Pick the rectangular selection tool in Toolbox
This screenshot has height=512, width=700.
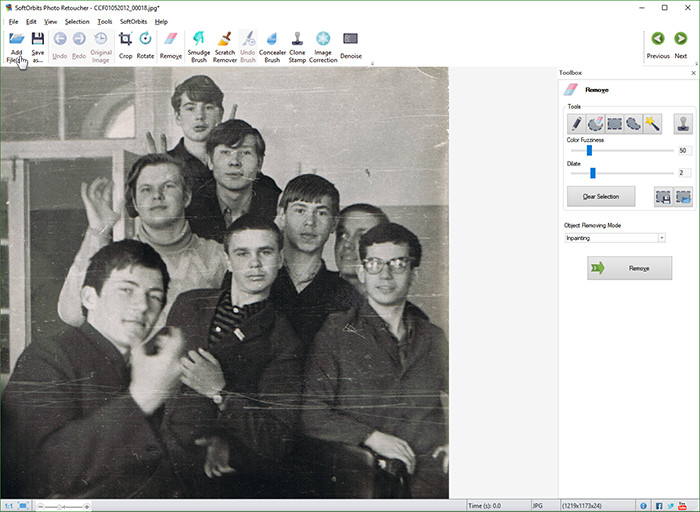[x=614, y=124]
